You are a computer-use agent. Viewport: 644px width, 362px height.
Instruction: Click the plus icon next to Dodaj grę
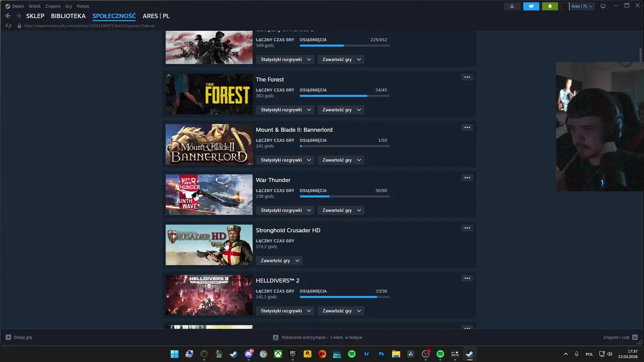click(8, 337)
